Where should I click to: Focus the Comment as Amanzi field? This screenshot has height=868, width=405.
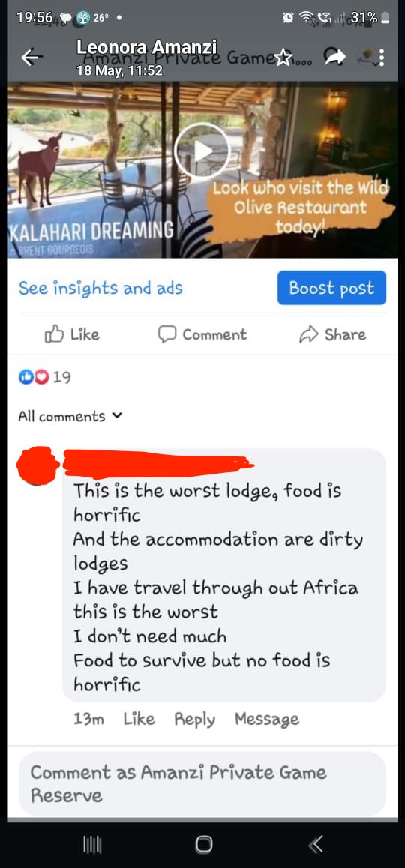pyautogui.click(x=202, y=784)
